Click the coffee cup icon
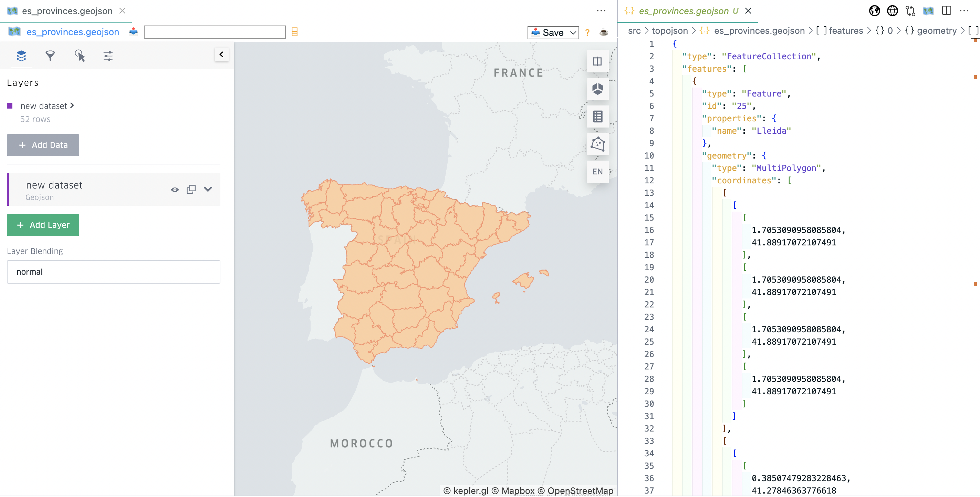 click(603, 32)
